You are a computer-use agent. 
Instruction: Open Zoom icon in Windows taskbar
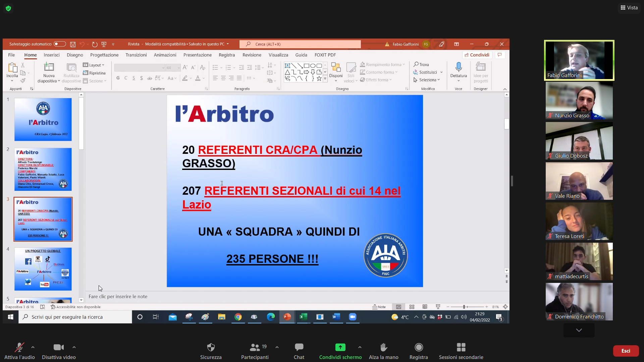tap(353, 317)
